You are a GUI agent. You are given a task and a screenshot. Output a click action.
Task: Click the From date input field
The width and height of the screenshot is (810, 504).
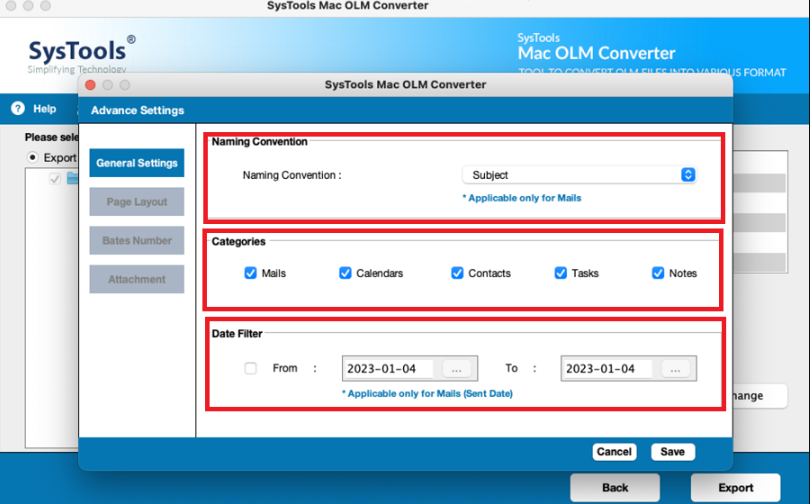[388, 369]
